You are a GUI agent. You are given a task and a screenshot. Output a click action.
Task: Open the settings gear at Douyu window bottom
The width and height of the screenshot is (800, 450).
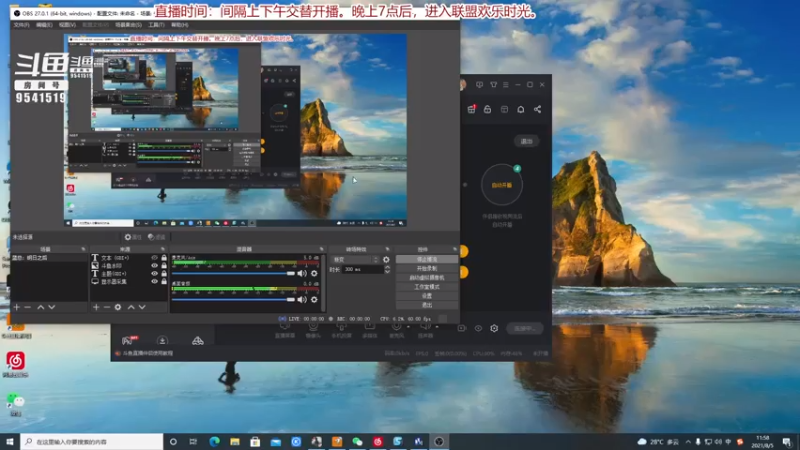click(494, 328)
